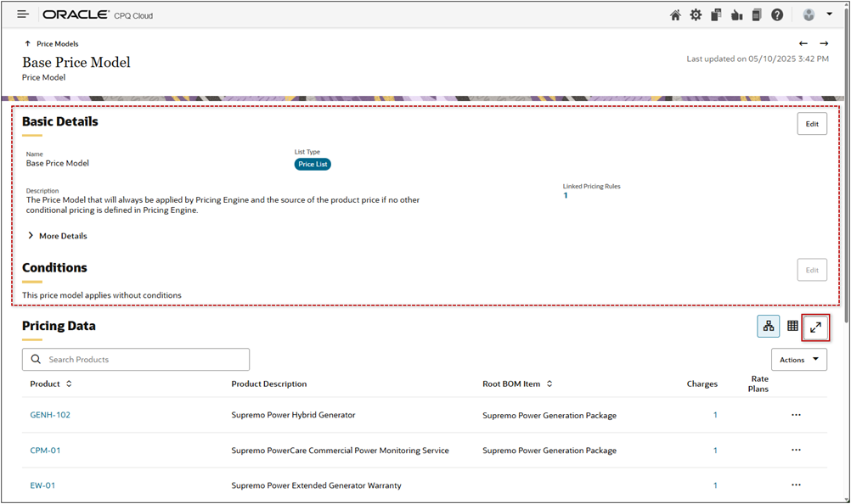
Task: Click the thumbs-up icon in header
Action: (x=735, y=15)
